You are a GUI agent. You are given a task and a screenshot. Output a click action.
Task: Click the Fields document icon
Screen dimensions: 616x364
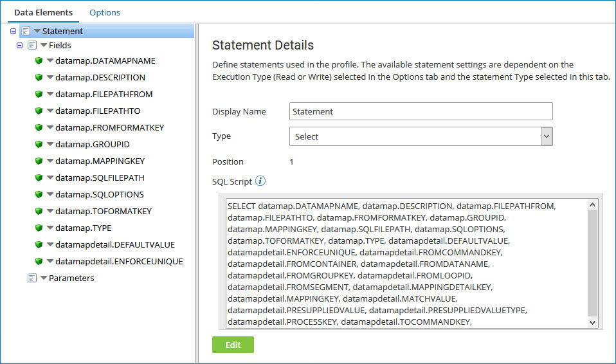pyautogui.click(x=32, y=45)
